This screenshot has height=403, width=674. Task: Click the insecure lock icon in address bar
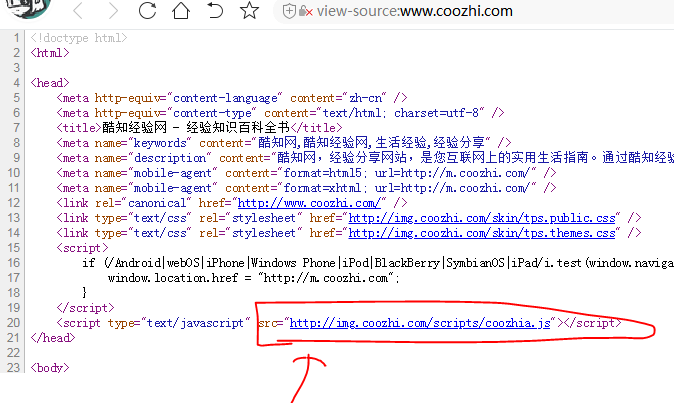[305, 11]
